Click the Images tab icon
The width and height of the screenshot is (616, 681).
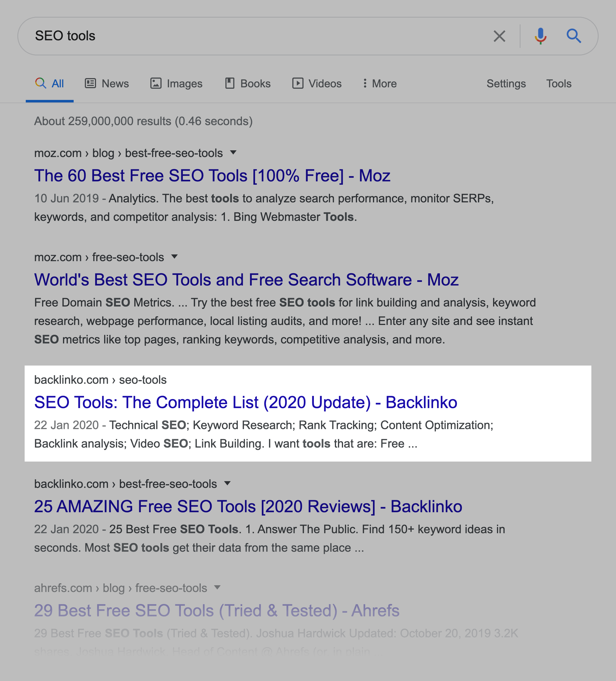click(156, 83)
